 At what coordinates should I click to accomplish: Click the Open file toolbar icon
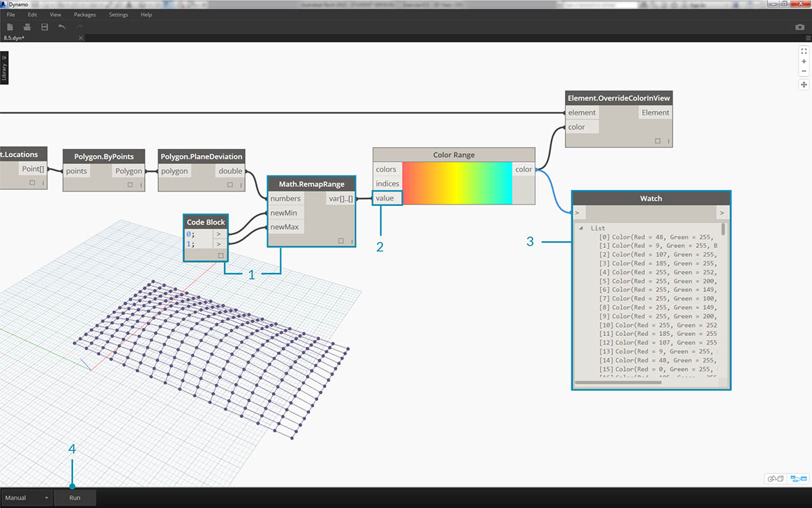[x=27, y=27]
